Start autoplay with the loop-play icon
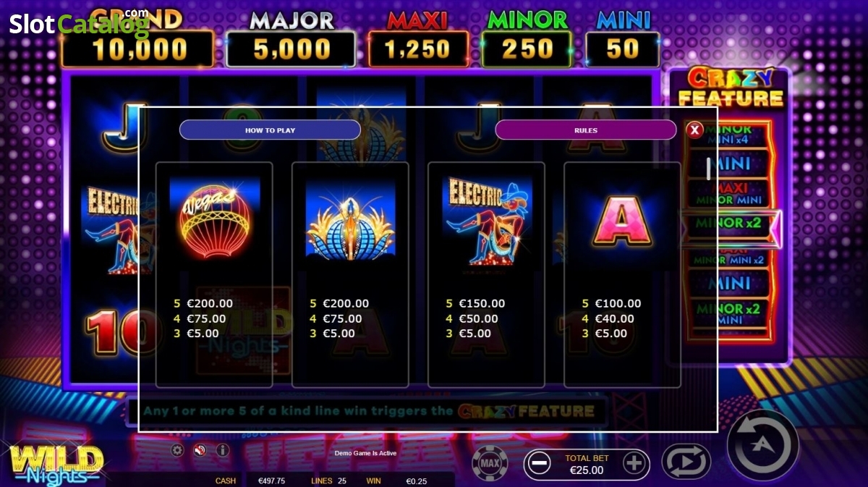The height and width of the screenshot is (487, 868). 686,462
